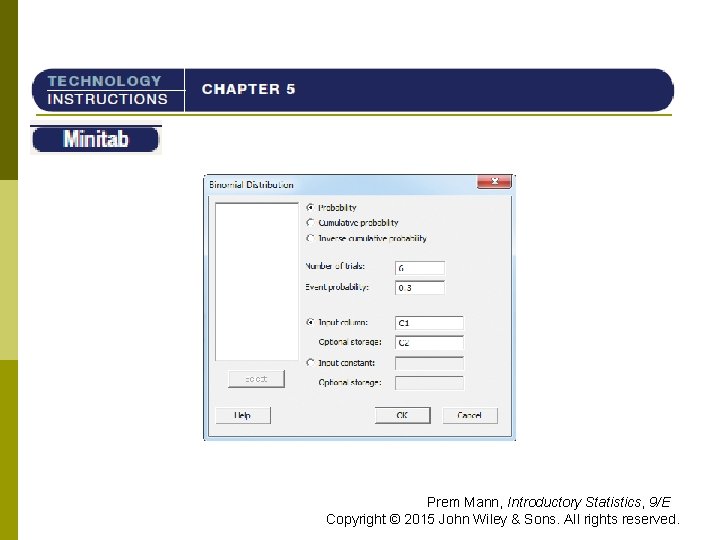Click the CHAPTER 5 heading text
This screenshot has height=540, width=720.
(x=248, y=89)
